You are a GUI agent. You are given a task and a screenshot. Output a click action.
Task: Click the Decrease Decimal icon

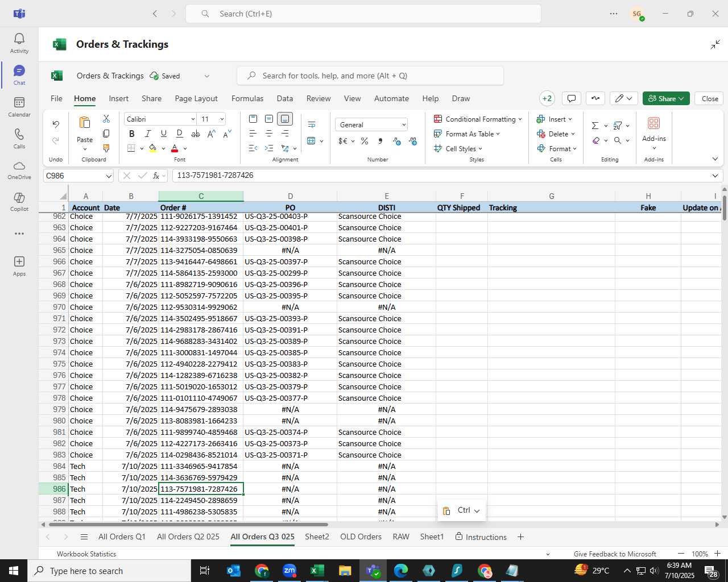(x=413, y=141)
